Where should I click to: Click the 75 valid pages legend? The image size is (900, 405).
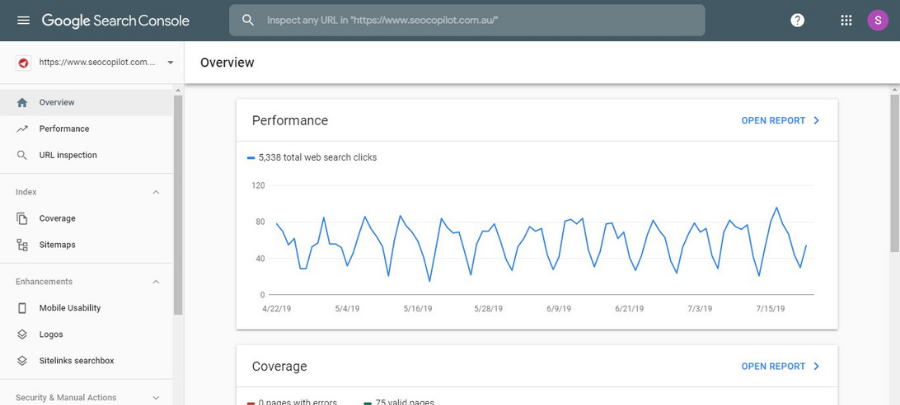[399, 402]
